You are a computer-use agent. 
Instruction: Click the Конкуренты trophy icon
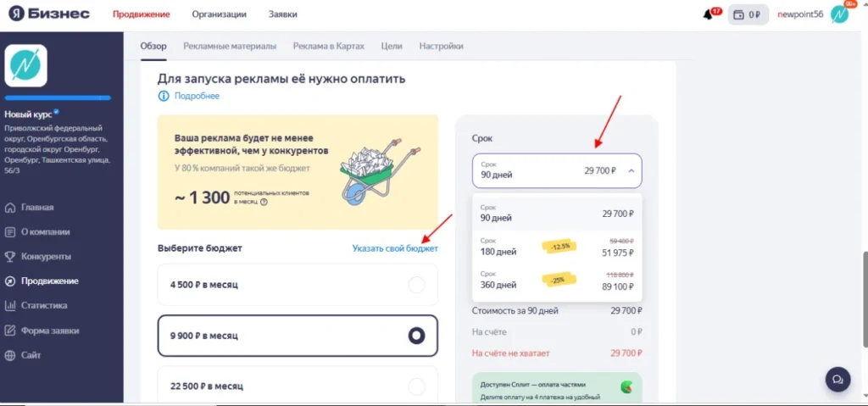[x=9, y=257]
